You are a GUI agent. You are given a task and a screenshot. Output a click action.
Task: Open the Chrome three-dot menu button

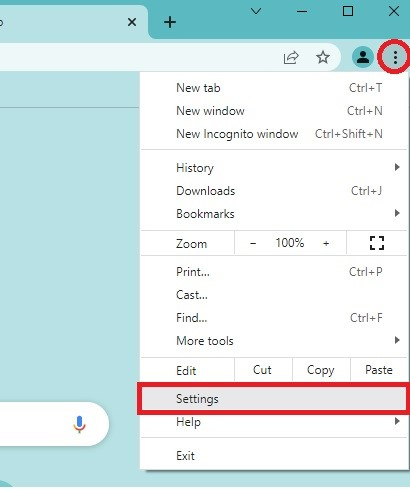pos(395,57)
